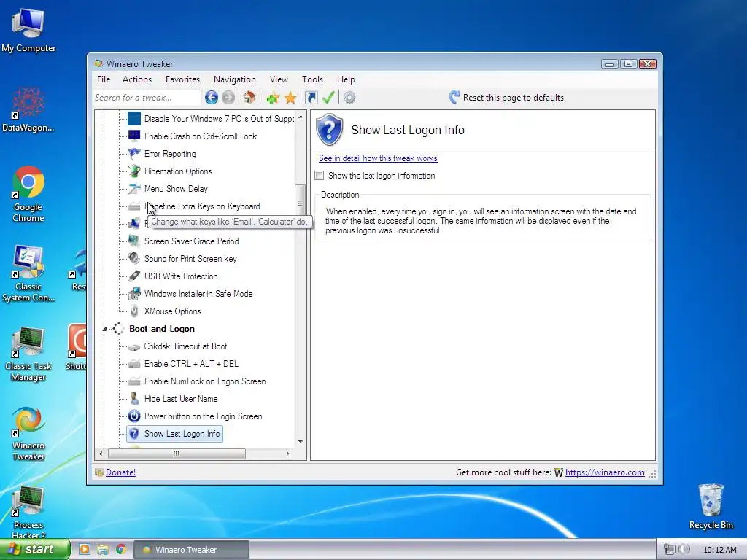The height and width of the screenshot is (560, 747).
Task: Click media player quick launch icon
Action: point(85,549)
